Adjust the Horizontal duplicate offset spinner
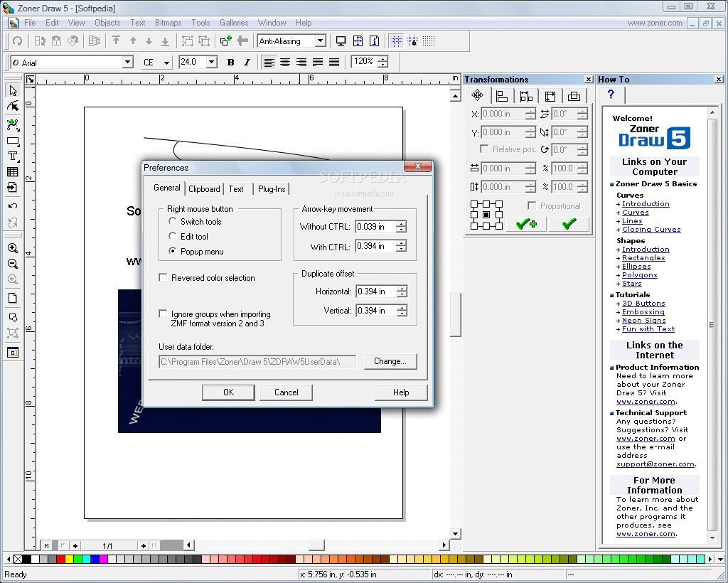 [x=402, y=291]
